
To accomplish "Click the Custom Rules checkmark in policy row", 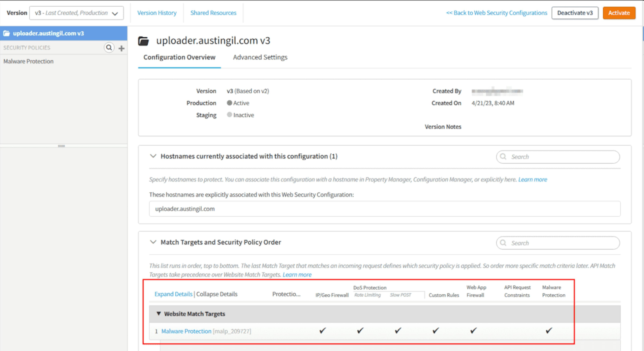I will (x=436, y=331).
